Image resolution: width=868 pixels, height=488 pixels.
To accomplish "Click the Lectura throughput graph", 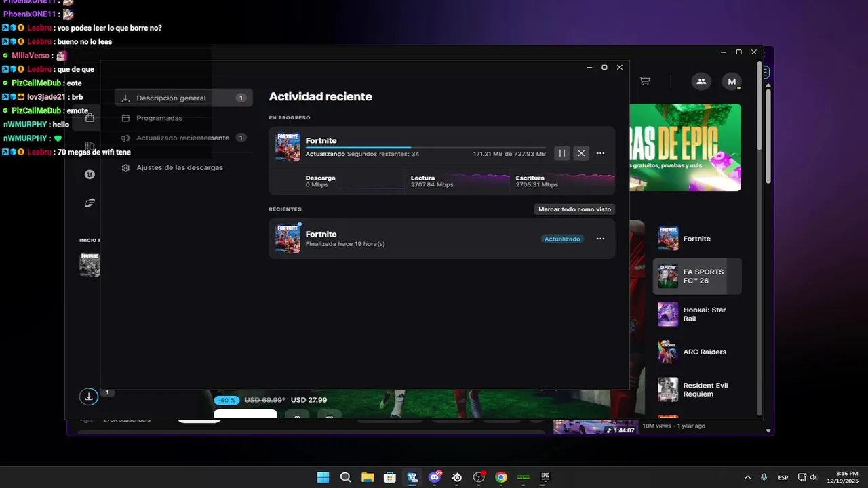I will [456, 181].
